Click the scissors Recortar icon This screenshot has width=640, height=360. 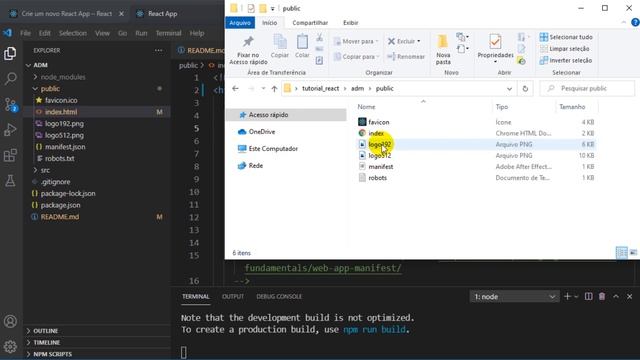click(320, 38)
